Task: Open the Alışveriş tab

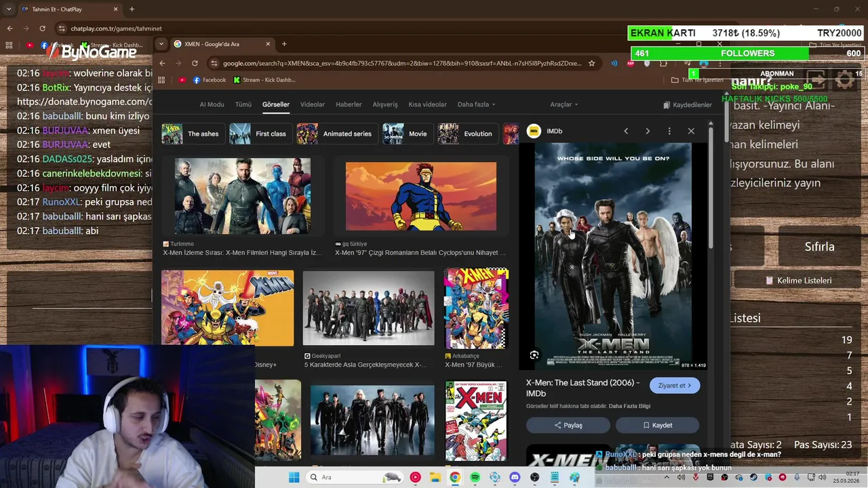Action: tap(385, 104)
